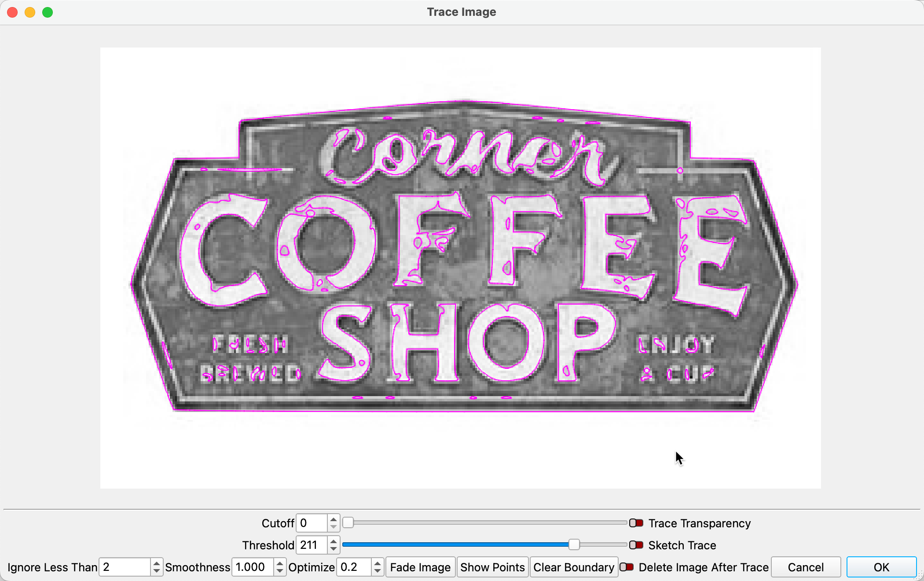
Task: Decrease Smoothness with stepper down arrow
Action: click(279, 571)
